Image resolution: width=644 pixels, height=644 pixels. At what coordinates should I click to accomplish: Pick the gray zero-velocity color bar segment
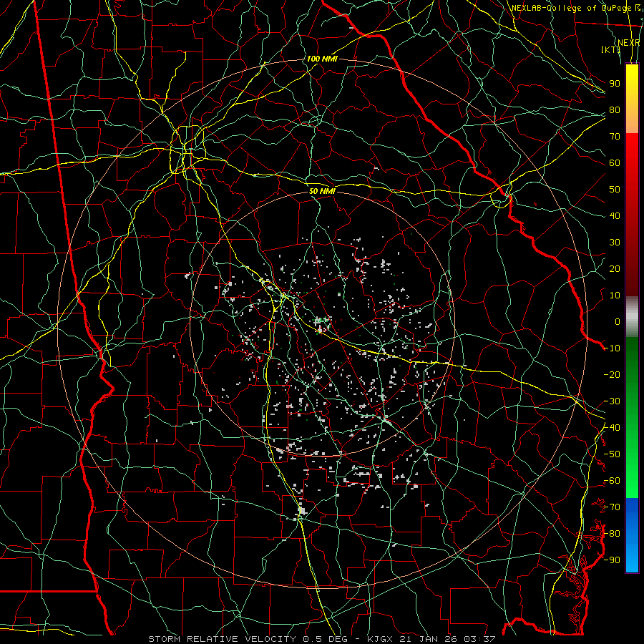pos(632,317)
